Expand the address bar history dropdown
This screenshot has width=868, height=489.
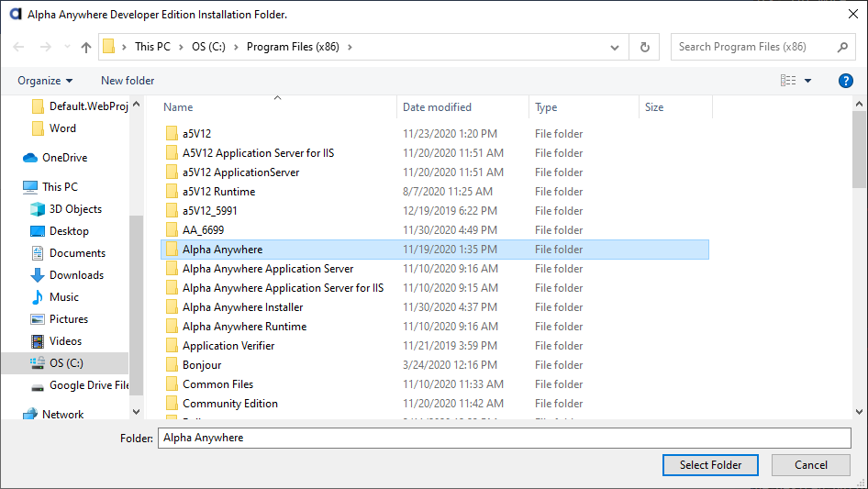tap(615, 47)
